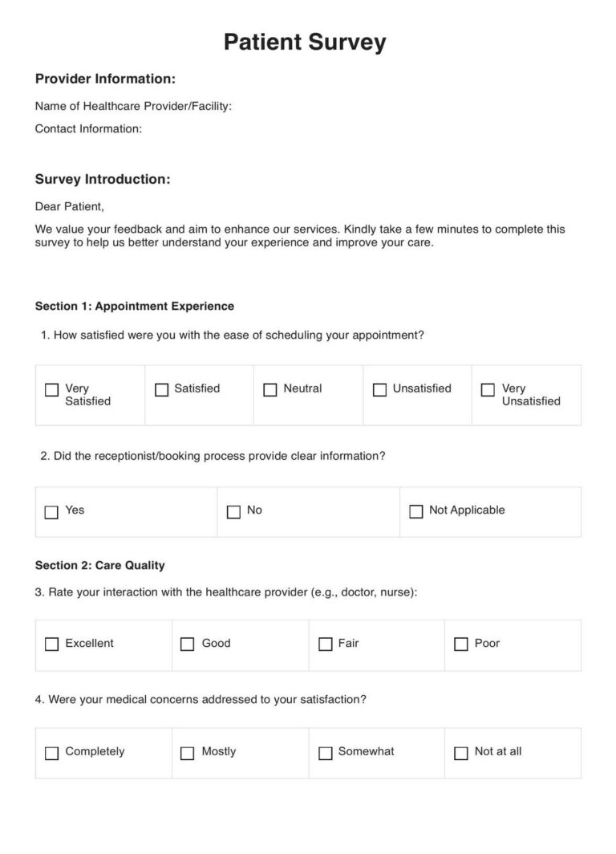The height and width of the screenshot is (854, 616).
Task: Click the Name of Healthcare Provider/Facility field
Action: tap(133, 106)
